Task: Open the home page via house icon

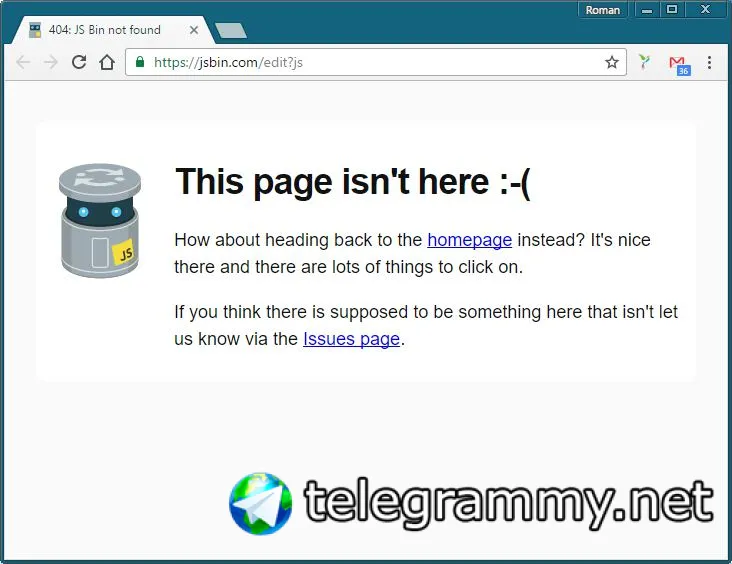Action: [107, 62]
